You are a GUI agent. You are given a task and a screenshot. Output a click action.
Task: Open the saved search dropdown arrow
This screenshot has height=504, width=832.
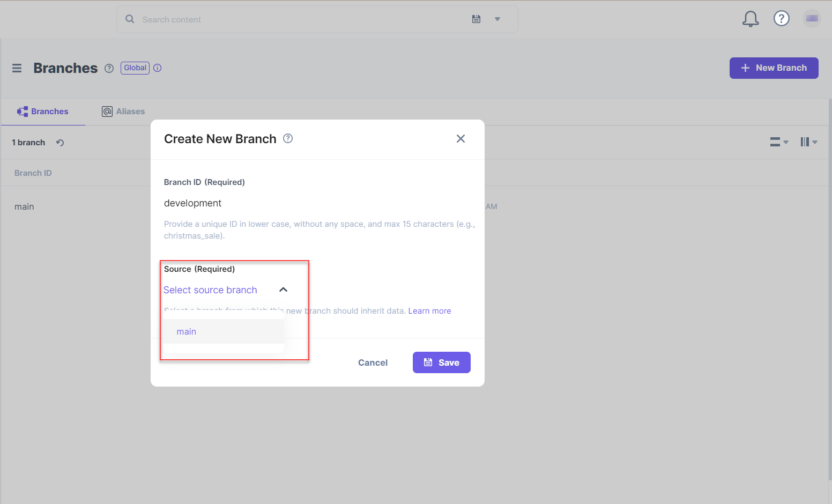coord(497,19)
